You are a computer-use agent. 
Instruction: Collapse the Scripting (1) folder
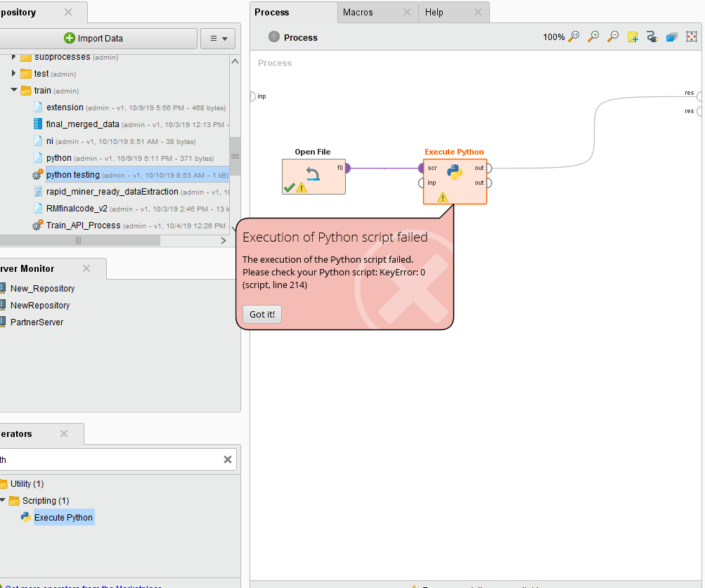click(x=3, y=500)
